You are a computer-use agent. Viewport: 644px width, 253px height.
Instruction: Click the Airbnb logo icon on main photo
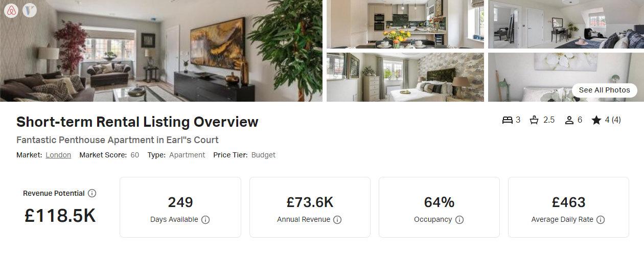[x=11, y=11]
